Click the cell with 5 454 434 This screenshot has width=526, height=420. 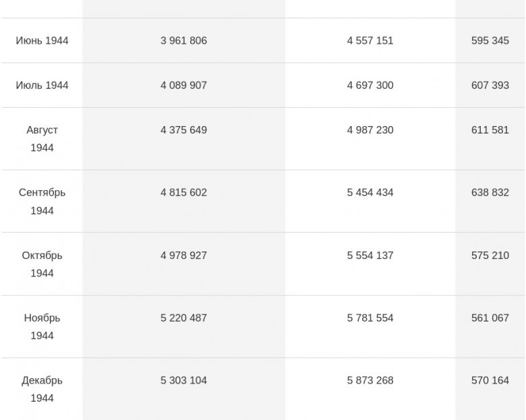[370, 193]
